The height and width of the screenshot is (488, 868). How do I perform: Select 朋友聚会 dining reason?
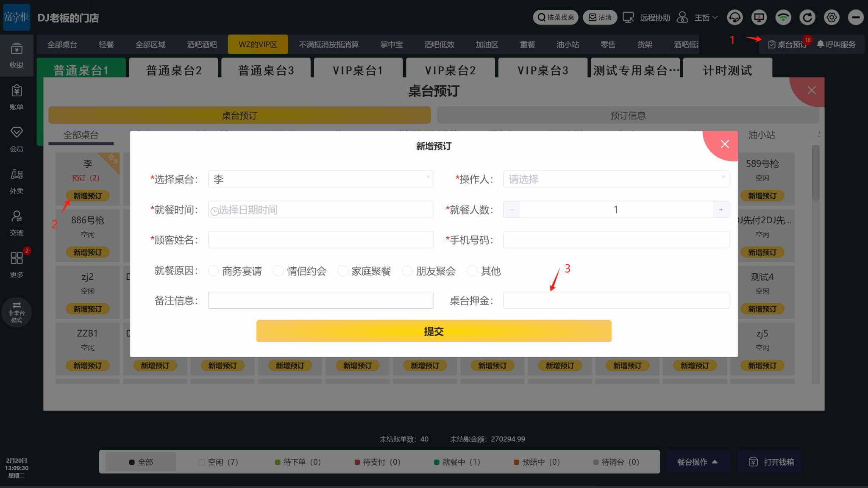pyautogui.click(x=429, y=271)
